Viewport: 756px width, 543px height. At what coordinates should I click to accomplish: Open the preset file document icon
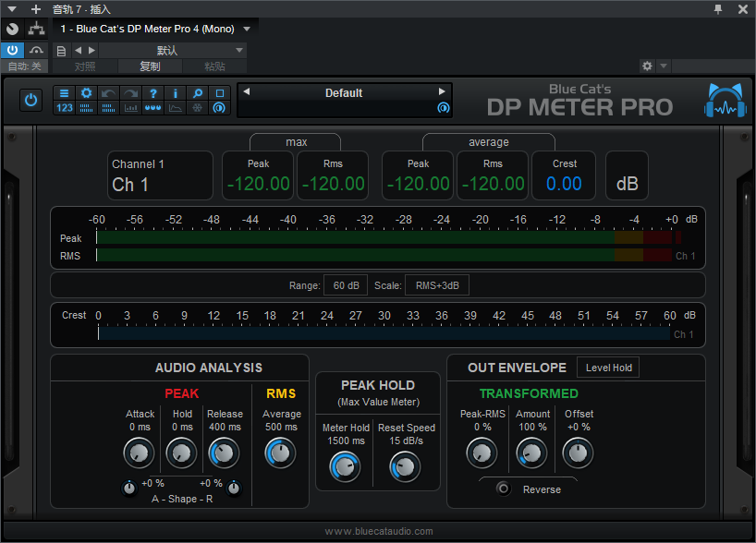(61, 51)
